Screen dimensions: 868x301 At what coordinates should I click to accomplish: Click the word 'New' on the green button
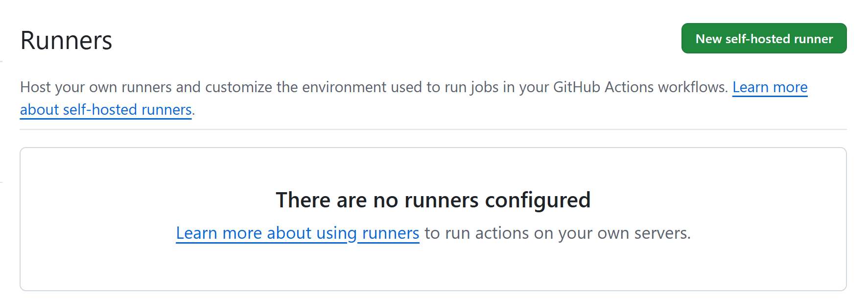tap(708, 39)
